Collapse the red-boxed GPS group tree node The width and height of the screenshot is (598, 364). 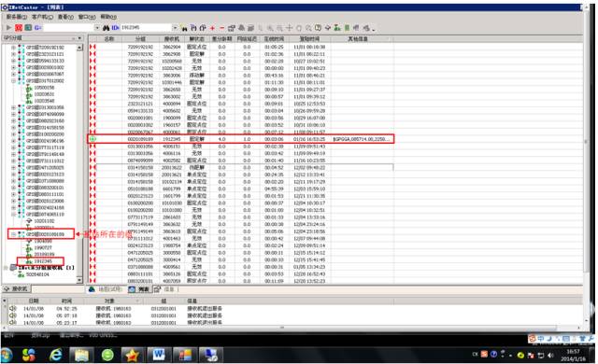13,234
